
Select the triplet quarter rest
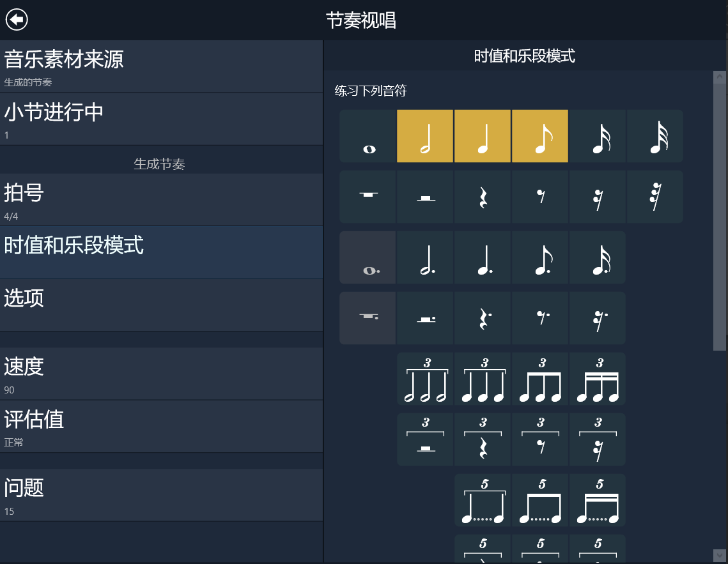[x=483, y=439]
